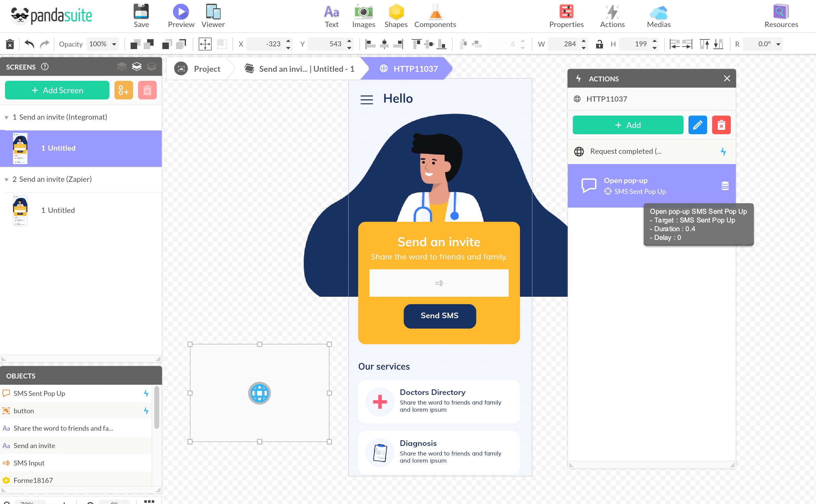816x504 pixels.
Task: Click the Send SMS button
Action: 439,316
